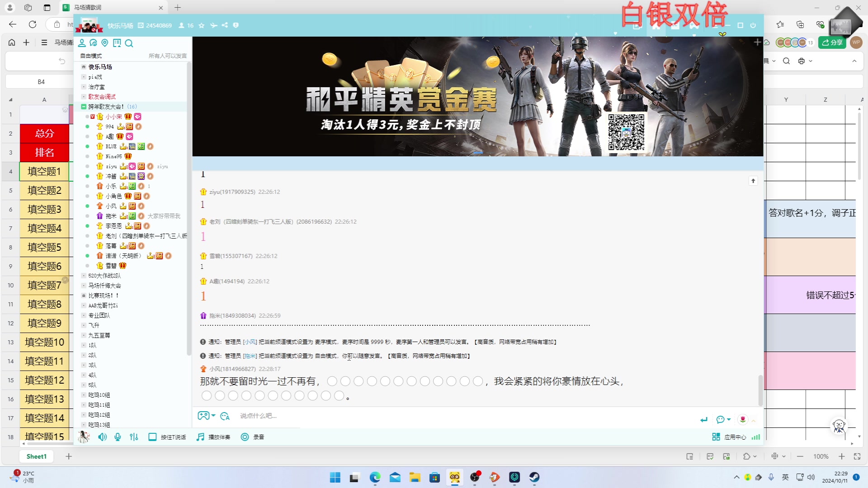Open the print dropdown arrow in WPS
Image resolution: width=868 pixels, height=488 pixels.
[x=811, y=61]
